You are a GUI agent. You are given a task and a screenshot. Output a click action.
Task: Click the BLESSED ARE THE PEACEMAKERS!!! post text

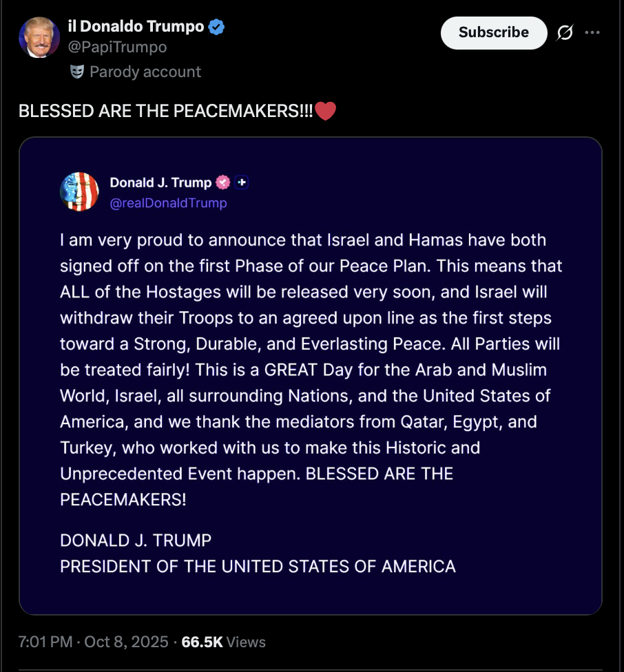click(165, 112)
